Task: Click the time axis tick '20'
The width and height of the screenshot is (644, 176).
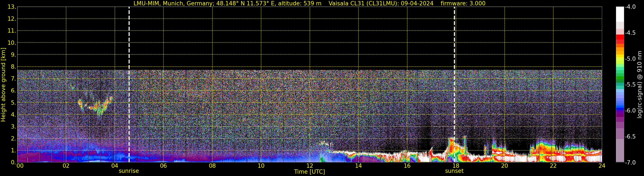Action: pos(505,166)
